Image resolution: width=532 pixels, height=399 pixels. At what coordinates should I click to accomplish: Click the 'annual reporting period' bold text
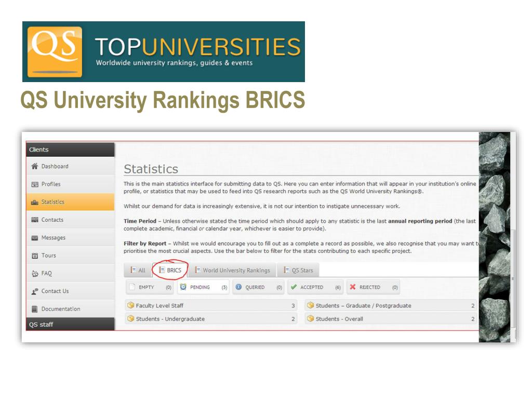(x=420, y=221)
